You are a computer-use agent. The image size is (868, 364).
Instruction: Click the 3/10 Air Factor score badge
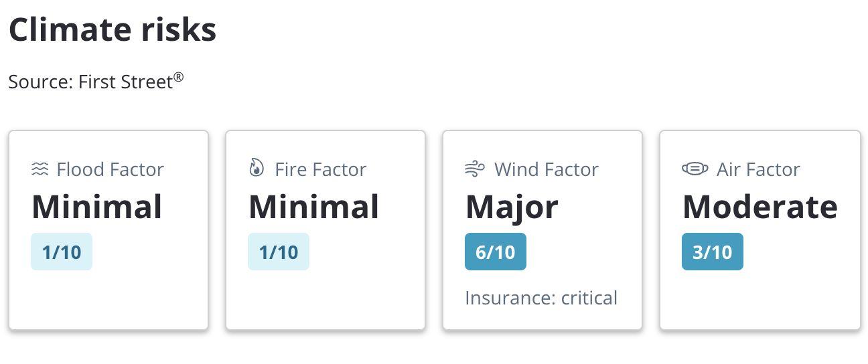713,252
